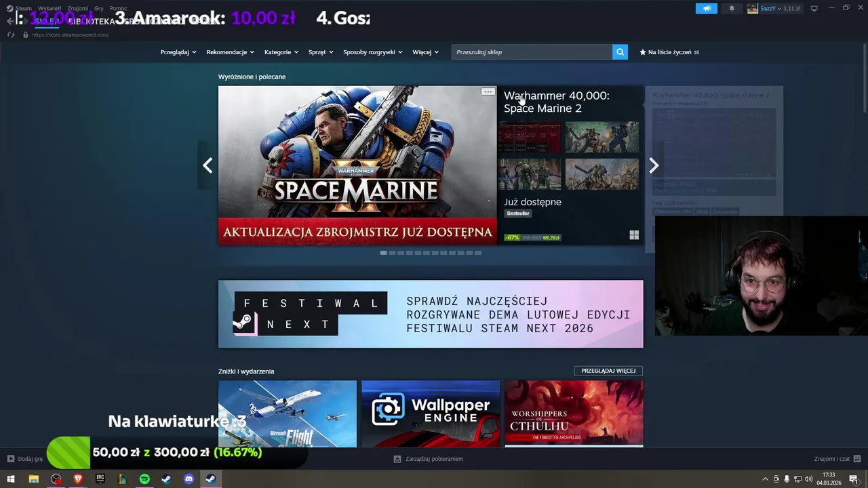Show hidden system tray icons
The width and height of the screenshot is (868, 488).
coord(766,479)
